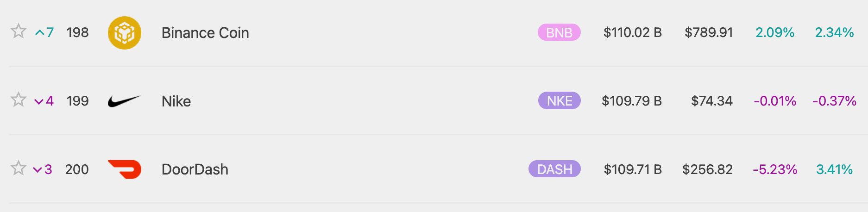Screen dimensions: 868x212
Task: Click Binance Coin market cap $110.02 B
Action: click(x=632, y=32)
